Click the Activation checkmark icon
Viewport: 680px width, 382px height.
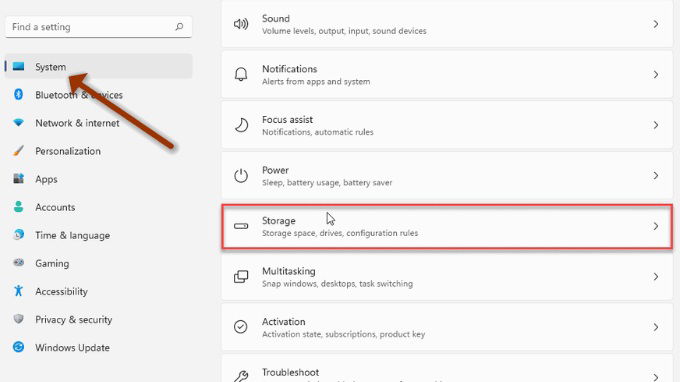pos(241,326)
